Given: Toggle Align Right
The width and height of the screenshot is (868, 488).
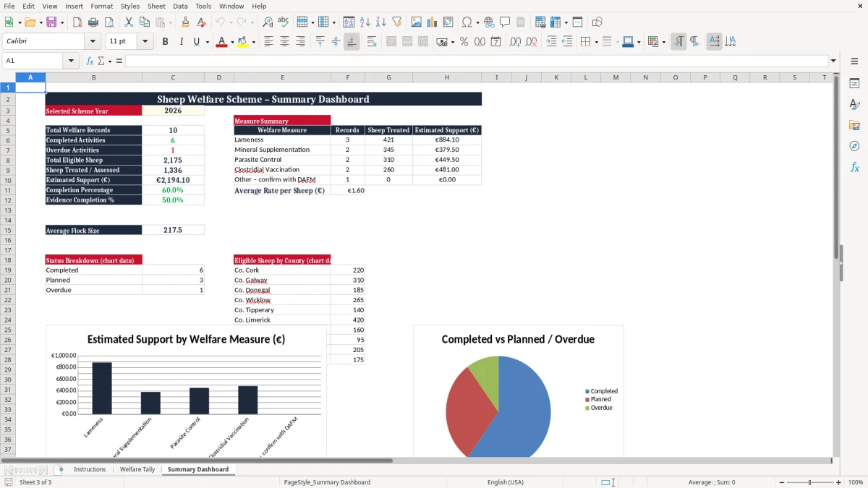Looking at the screenshot, I should 301,42.
